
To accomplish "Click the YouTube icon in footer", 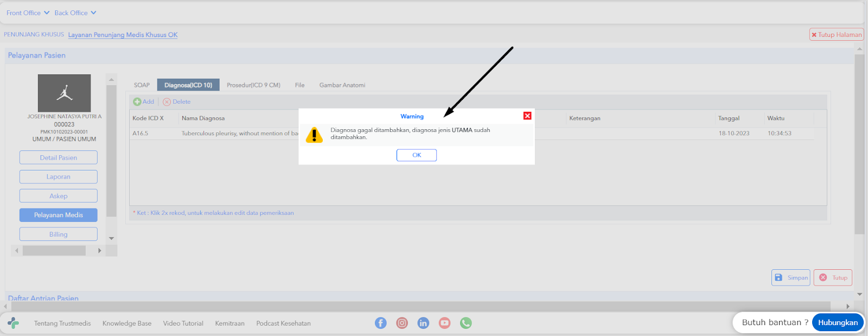I will 444,323.
